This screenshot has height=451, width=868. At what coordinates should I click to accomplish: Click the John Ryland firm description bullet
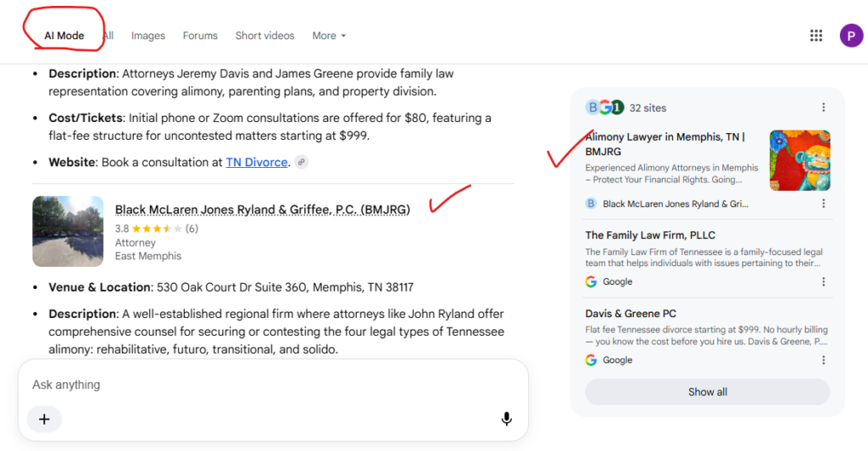pyautogui.click(x=276, y=331)
